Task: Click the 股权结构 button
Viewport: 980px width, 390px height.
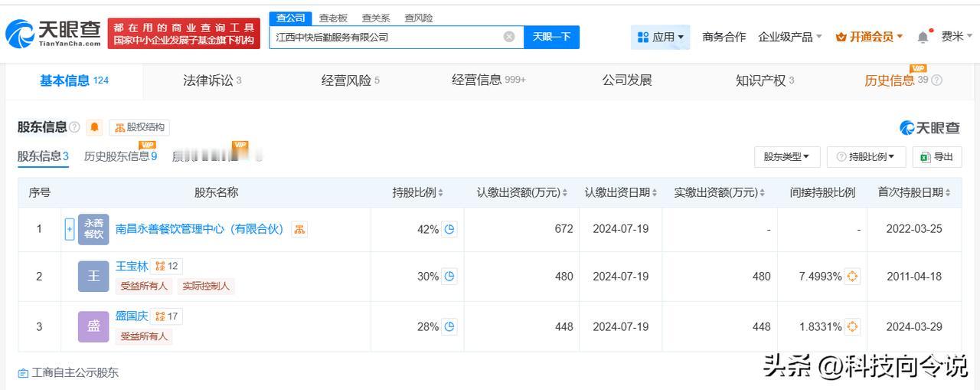Action: click(139, 127)
